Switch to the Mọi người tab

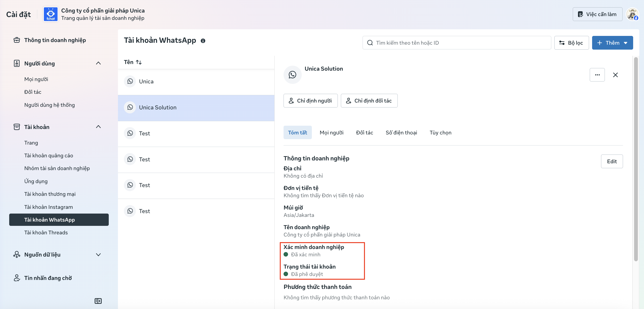pyautogui.click(x=331, y=133)
